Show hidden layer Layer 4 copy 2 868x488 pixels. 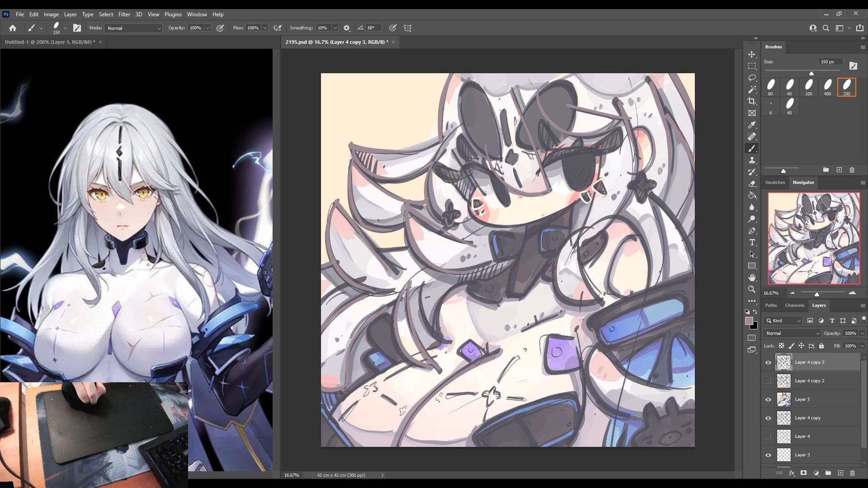[x=768, y=381]
